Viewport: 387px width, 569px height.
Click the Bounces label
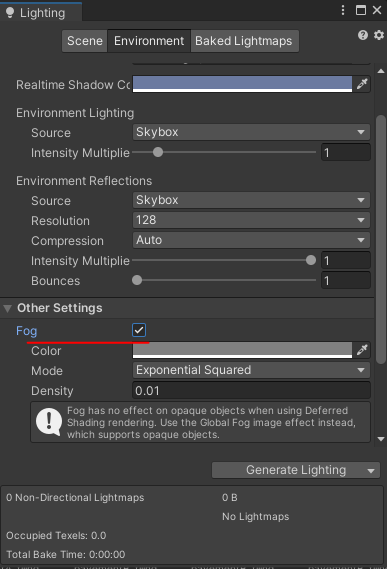click(56, 281)
